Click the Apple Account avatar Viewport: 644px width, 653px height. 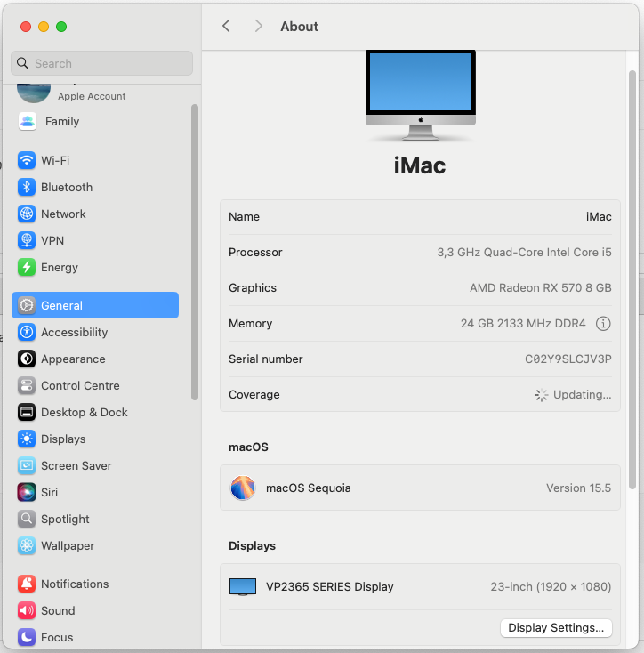point(34,93)
